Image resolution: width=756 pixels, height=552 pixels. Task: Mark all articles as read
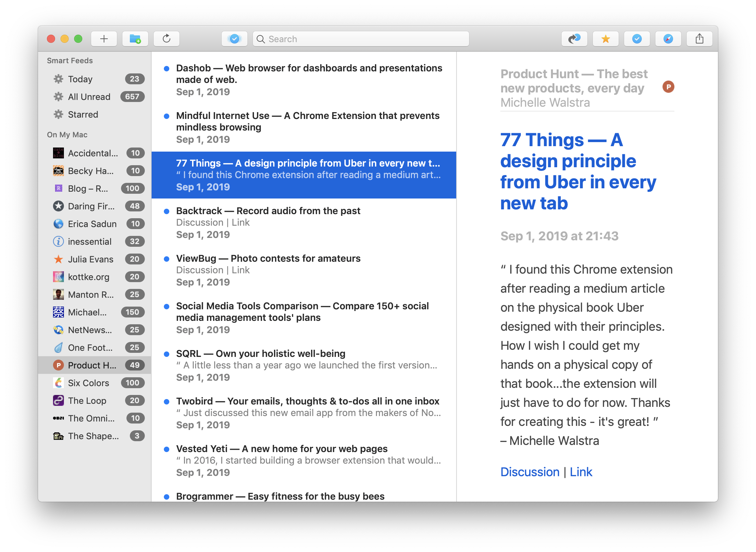234,38
